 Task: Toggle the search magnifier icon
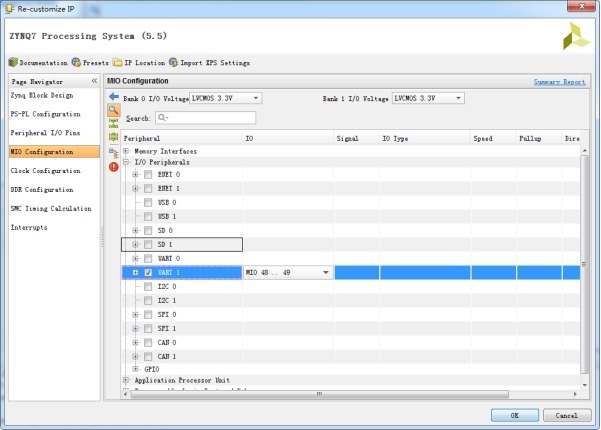(x=113, y=110)
